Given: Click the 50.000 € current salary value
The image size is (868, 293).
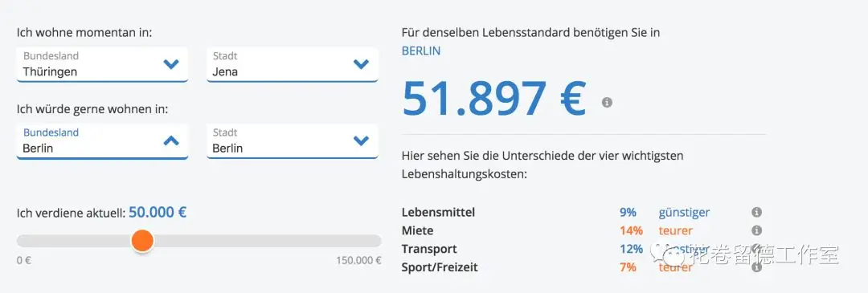Looking at the screenshot, I should (x=158, y=212).
